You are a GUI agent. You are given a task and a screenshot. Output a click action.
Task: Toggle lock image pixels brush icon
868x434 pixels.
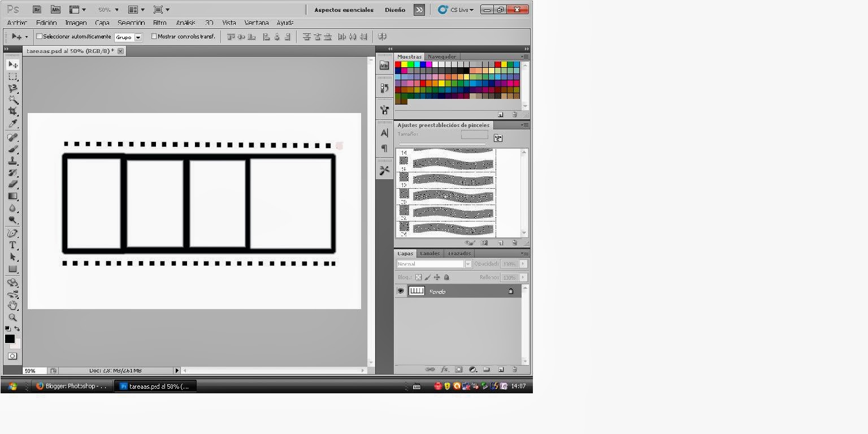[x=428, y=277]
